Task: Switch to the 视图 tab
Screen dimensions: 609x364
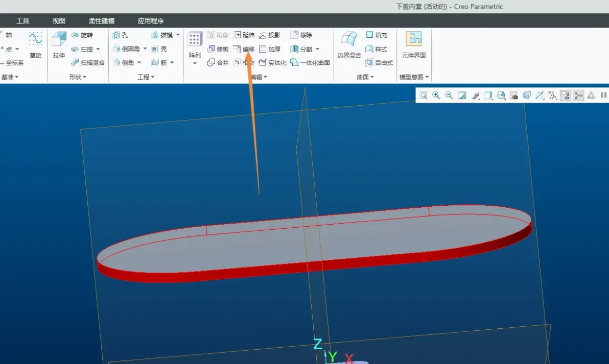Action: click(x=59, y=21)
